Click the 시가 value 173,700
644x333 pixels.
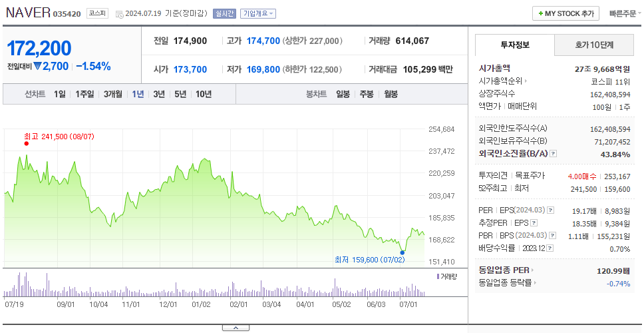[190, 69]
